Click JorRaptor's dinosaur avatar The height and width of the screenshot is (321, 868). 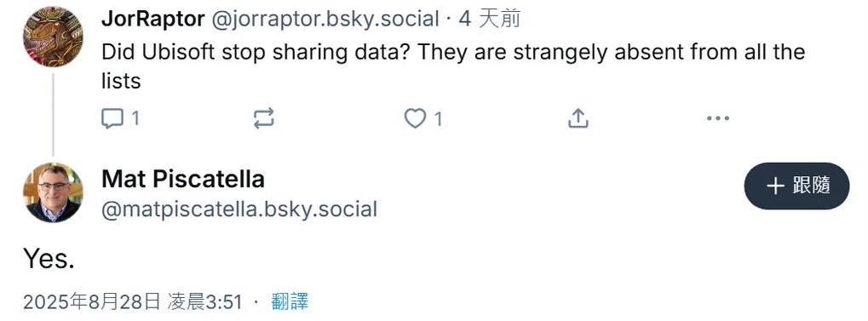[x=53, y=37]
